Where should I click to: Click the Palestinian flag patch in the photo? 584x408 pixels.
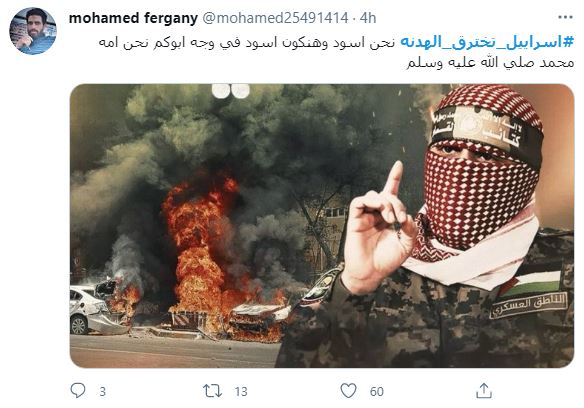[x=533, y=282]
